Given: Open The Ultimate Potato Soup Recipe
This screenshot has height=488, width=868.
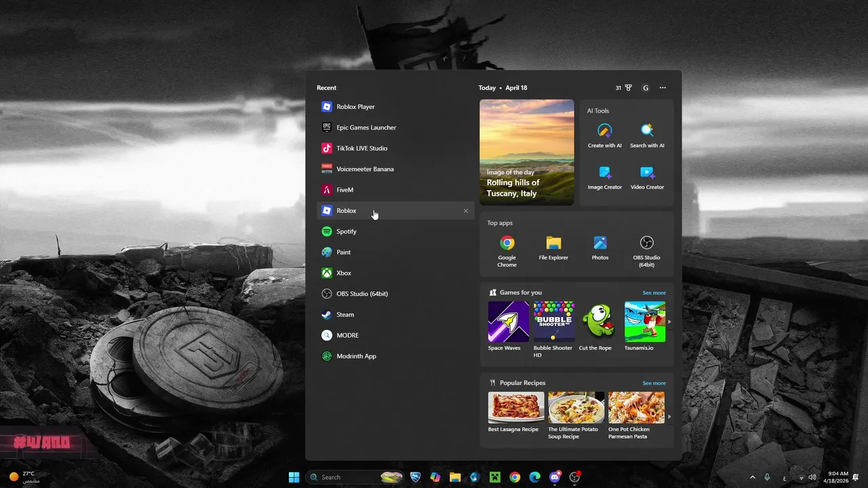Looking at the screenshot, I should tap(576, 416).
